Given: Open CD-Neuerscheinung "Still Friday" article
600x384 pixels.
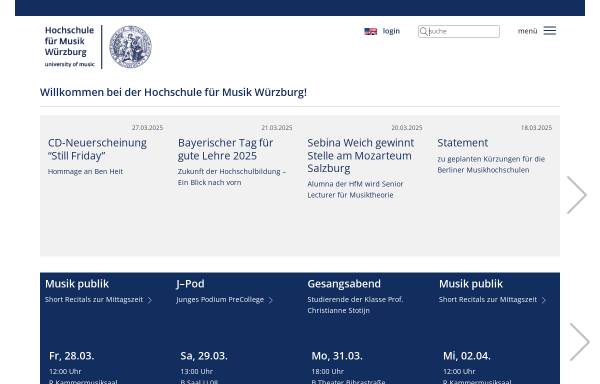Looking at the screenshot, I should click(97, 149).
